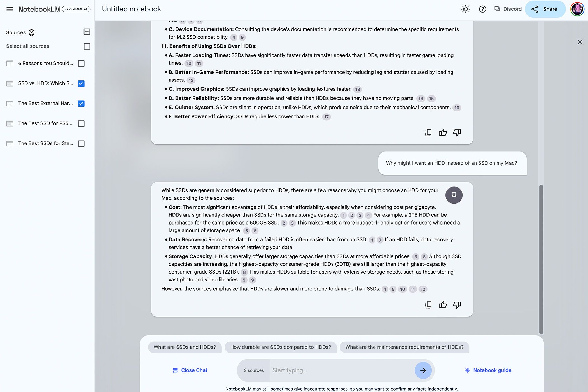This screenshot has width=588, height=392.
Task: Click the thumbs up icon on SSD response
Action: pos(443,132)
